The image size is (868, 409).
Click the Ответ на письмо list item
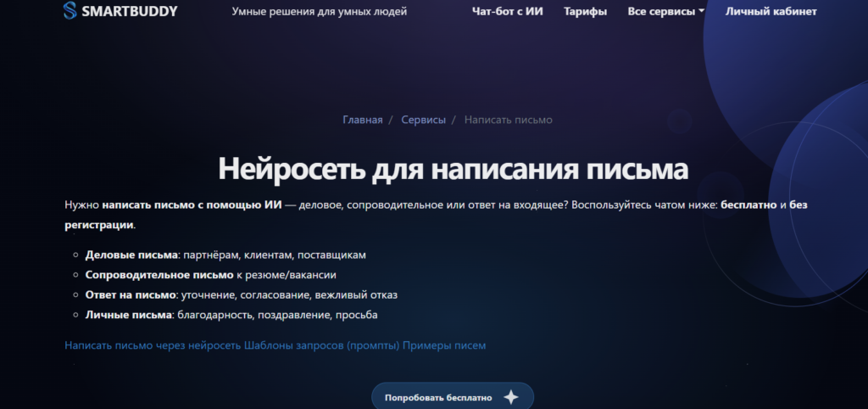[x=242, y=294]
